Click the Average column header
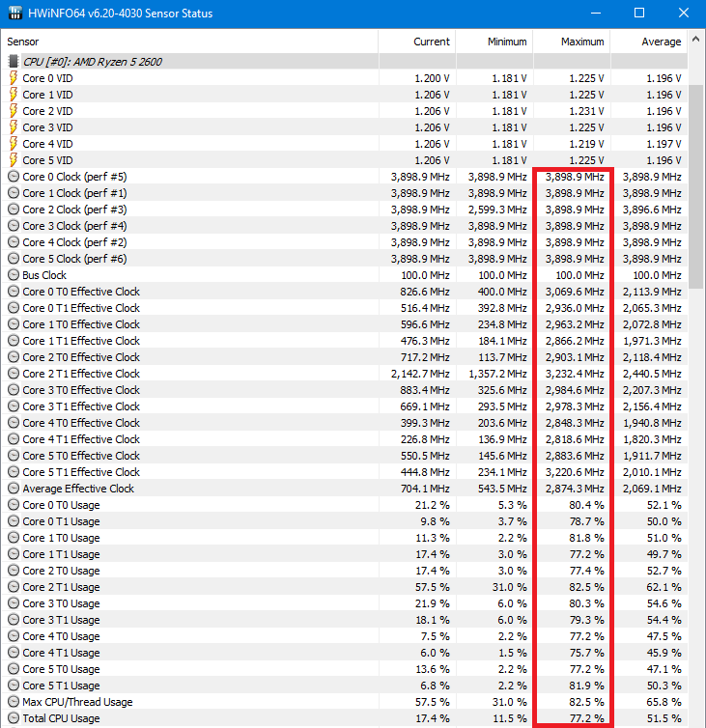706x728 pixels. [x=649, y=42]
